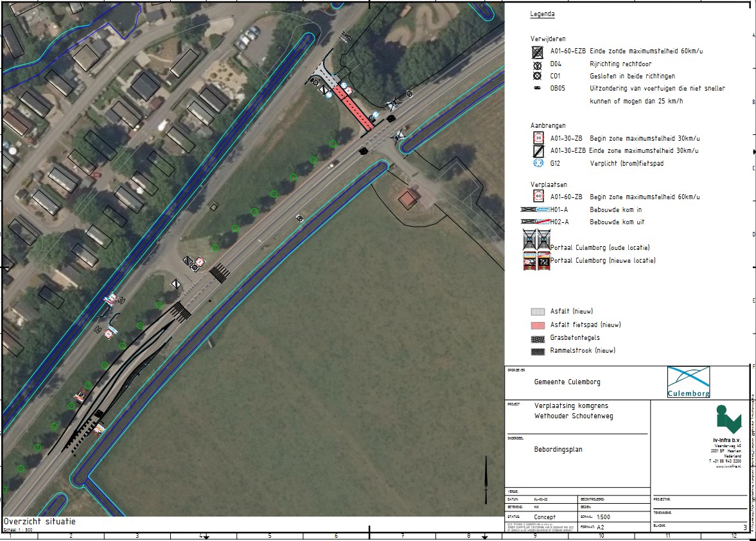Click the A01-30-EZB end zone legend icon
This screenshot has width=756, height=541.
537,151
